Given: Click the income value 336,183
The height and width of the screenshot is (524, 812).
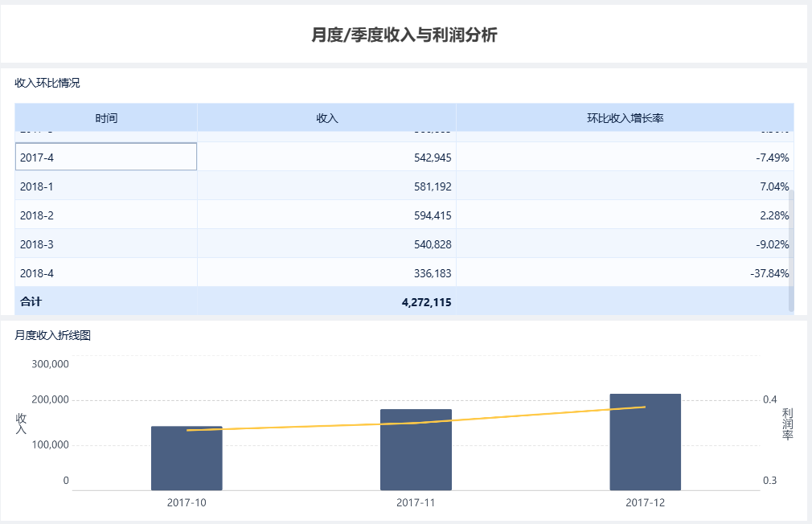Looking at the screenshot, I should pos(433,273).
